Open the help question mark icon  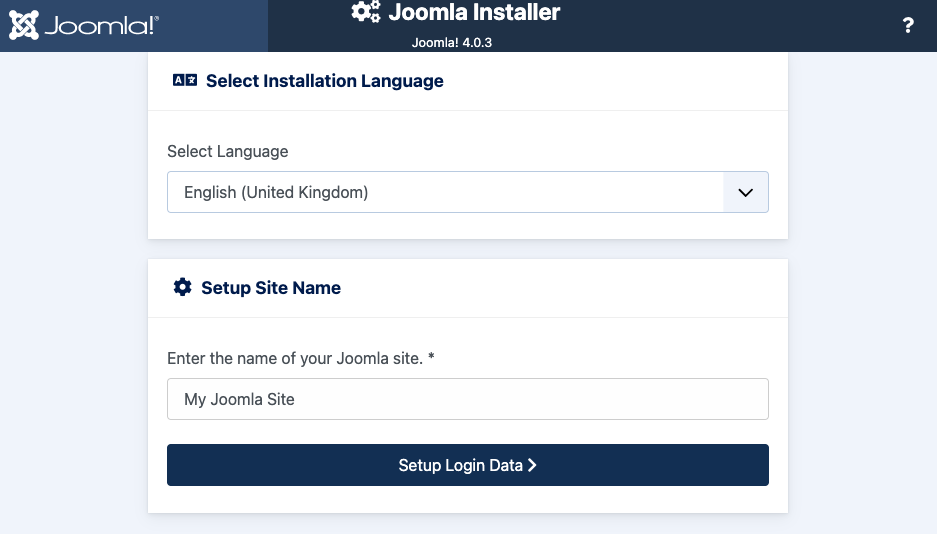pyautogui.click(x=908, y=25)
